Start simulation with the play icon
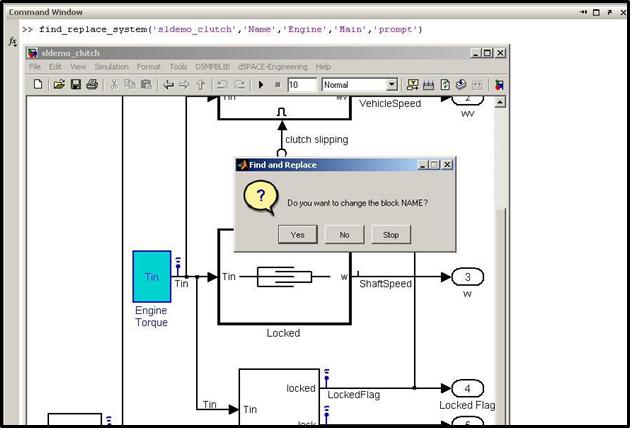The height and width of the screenshot is (430, 632). point(261,85)
